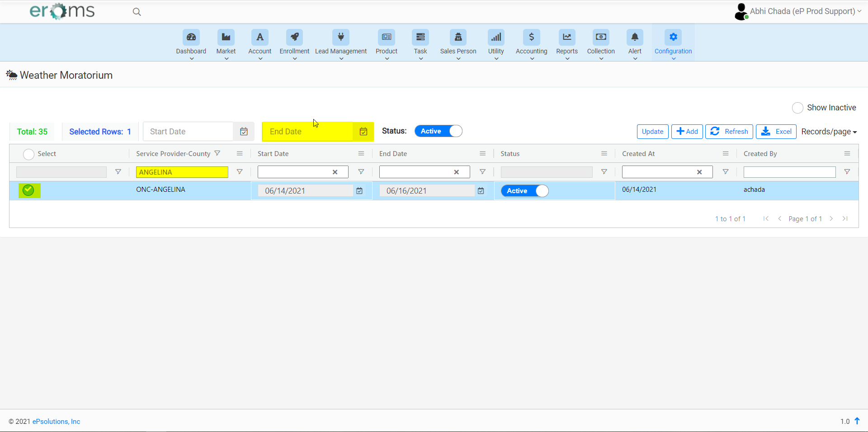Open the Configuration gear icon
This screenshot has height=432, width=868.
[x=673, y=37]
